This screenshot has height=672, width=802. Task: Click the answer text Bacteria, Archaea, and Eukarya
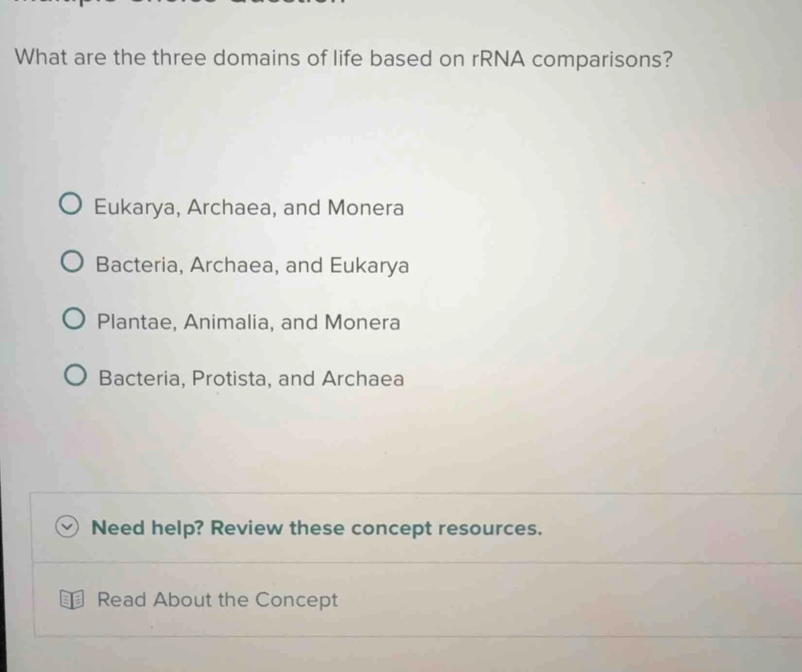[252, 265]
